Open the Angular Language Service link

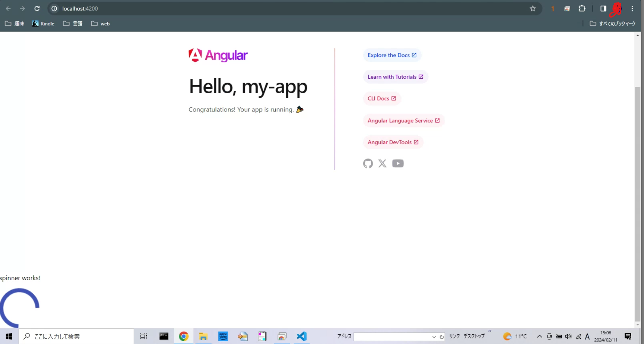click(404, 121)
